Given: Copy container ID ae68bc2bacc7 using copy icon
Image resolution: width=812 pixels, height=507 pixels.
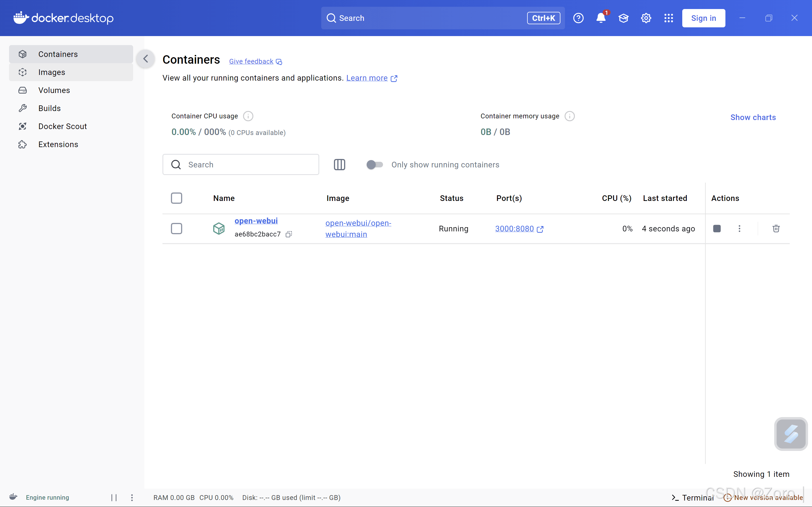Looking at the screenshot, I should pyautogui.click(x=289, y=234).
